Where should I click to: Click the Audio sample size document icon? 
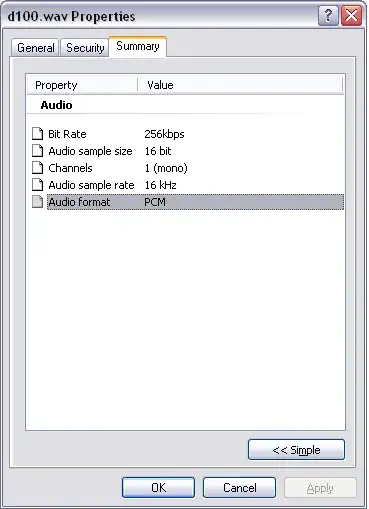37,151
